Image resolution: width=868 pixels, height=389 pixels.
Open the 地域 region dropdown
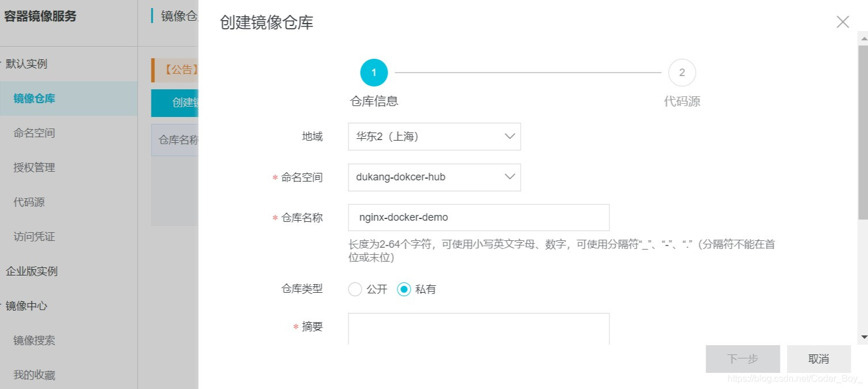coord(434,136)
